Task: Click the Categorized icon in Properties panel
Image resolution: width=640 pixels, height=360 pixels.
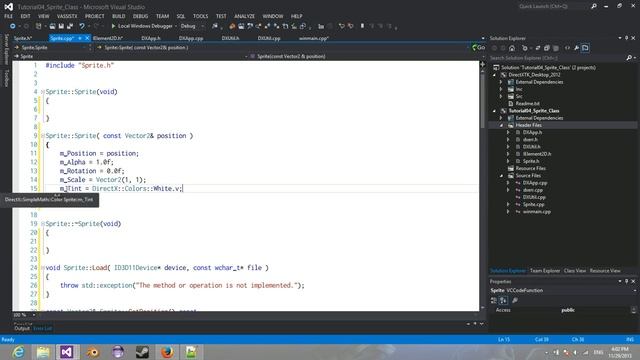Action: [x=494, y=300]
